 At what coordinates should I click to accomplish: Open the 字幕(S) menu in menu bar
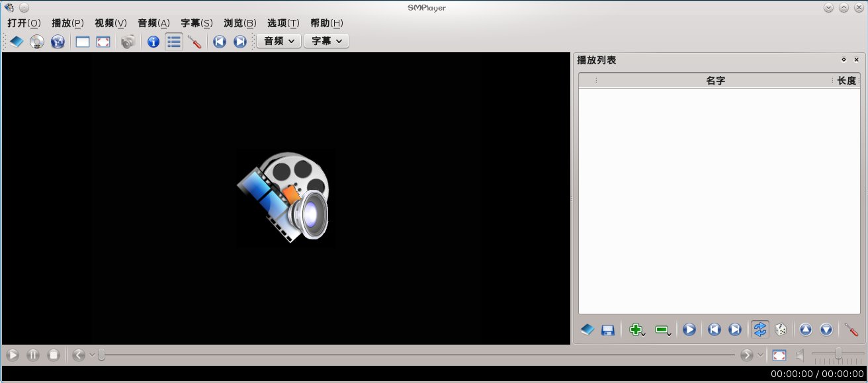tap(196, 23)
